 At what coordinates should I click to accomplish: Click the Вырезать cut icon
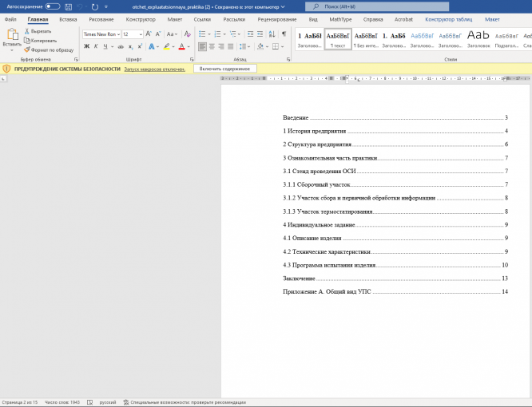(x=27, y=31)
